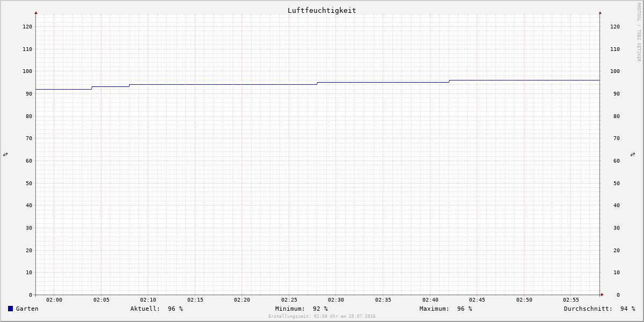Click the Luftfeuchtigkeit chart title
The width and height of the screenshot is (644, 322).
[x=322, y=11]
